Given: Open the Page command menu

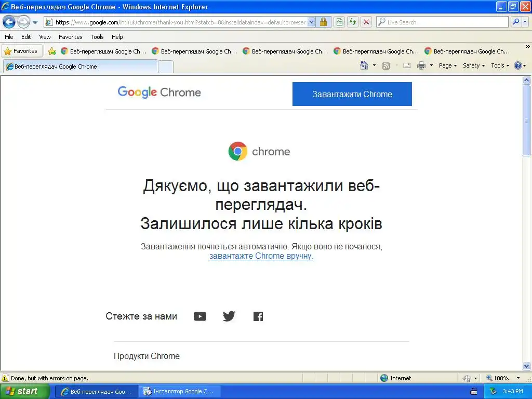Looking at the screenshot, I should [x=447, y=65].
